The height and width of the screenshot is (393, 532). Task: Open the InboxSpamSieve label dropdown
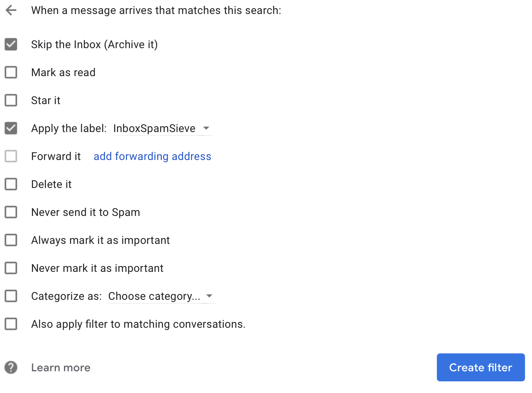(x=206, y=128)
